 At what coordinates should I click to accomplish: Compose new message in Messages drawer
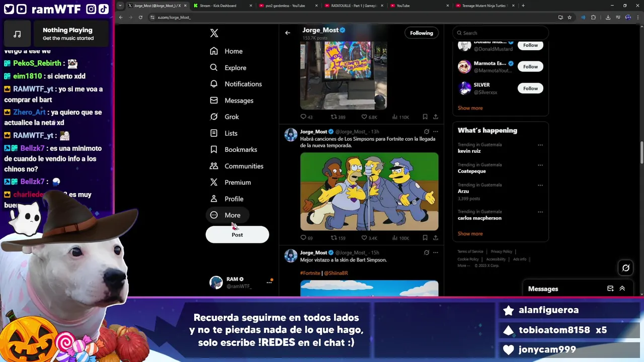point(610,289)
